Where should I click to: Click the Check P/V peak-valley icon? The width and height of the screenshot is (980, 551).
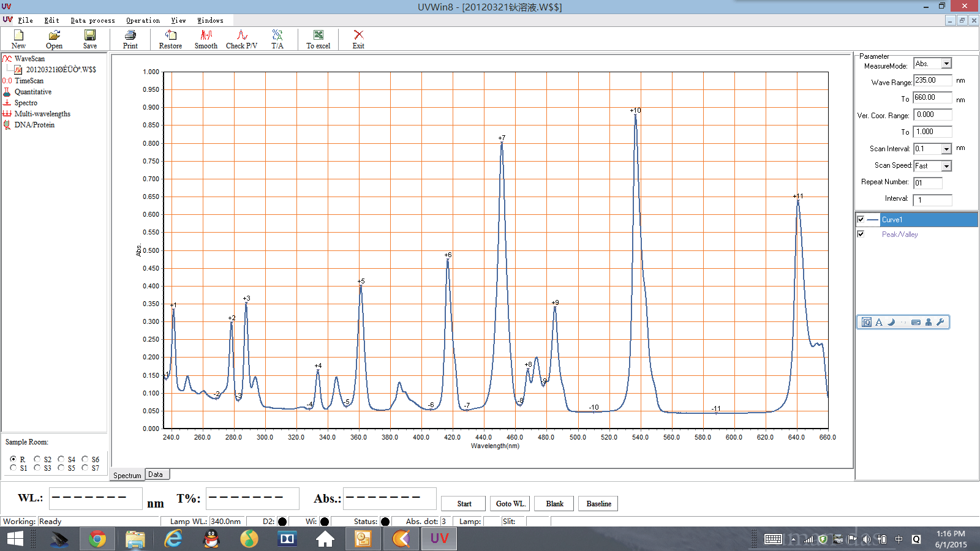[241, 39]
